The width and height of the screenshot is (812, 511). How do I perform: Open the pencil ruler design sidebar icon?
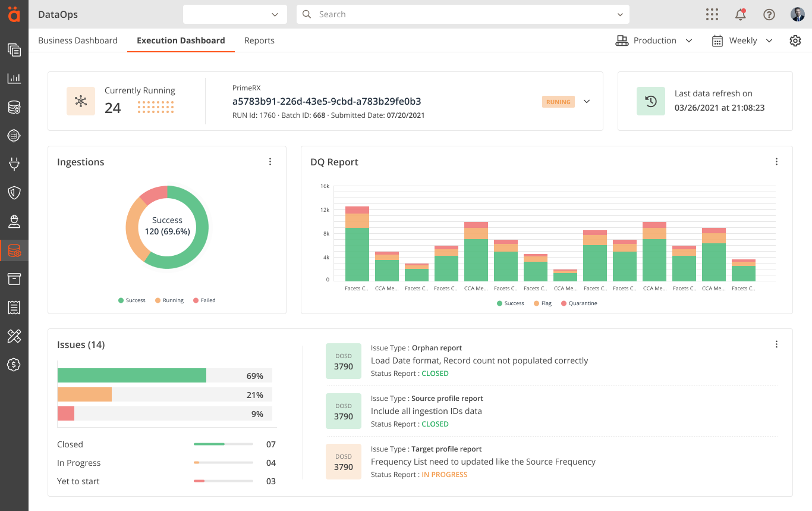pos(14,336)
